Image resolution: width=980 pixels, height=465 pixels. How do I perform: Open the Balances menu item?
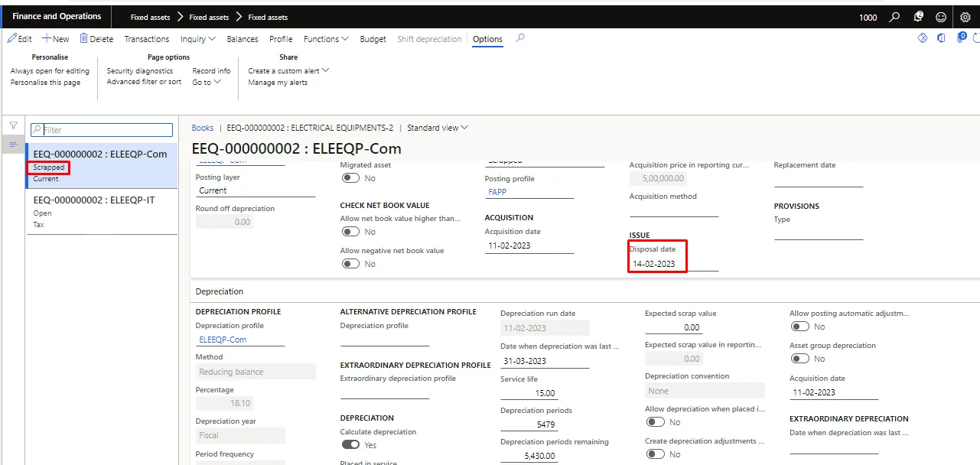tap(243, 39)
